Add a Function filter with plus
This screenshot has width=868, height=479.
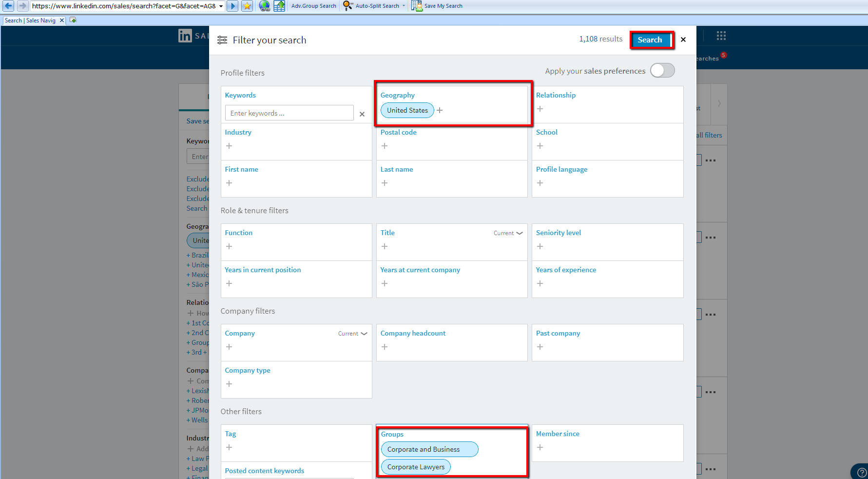229,246
